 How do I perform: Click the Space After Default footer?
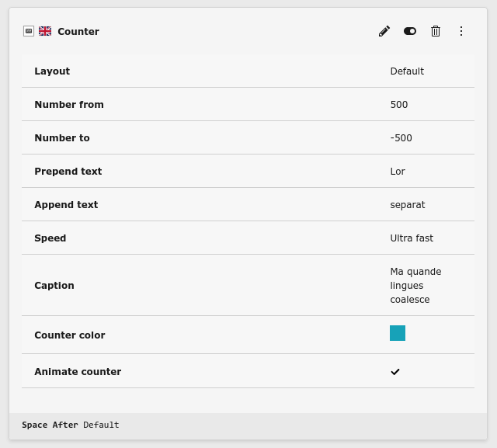[x=71, y=425]
